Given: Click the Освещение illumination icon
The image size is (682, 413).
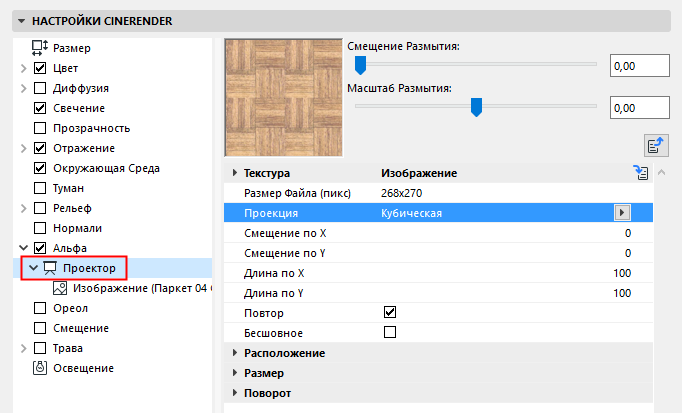Looking at the screenshot, I should [x=41, y=368].
